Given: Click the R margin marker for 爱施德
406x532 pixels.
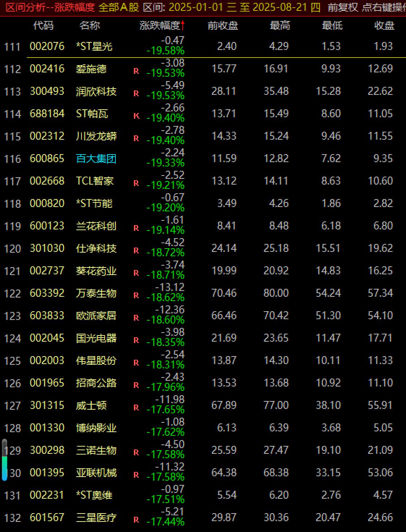Looking at the screenshot, I should (x=136, y=71).
